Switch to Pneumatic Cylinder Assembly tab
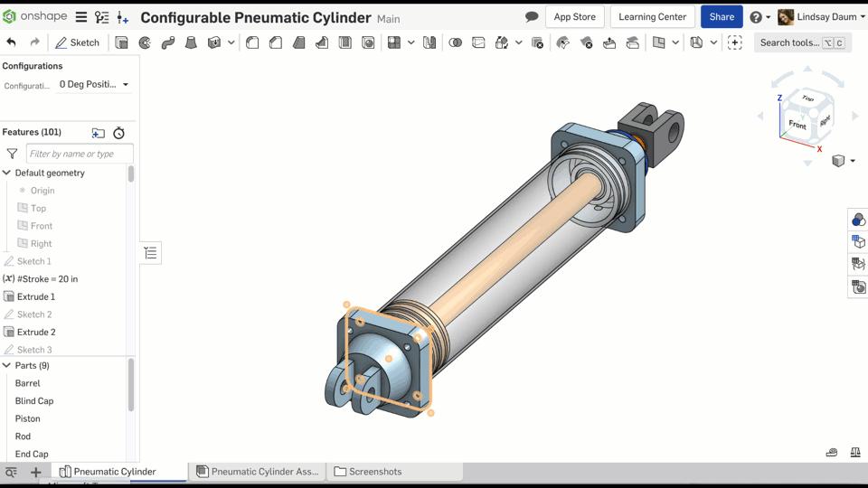 click(x=257, y=472)
